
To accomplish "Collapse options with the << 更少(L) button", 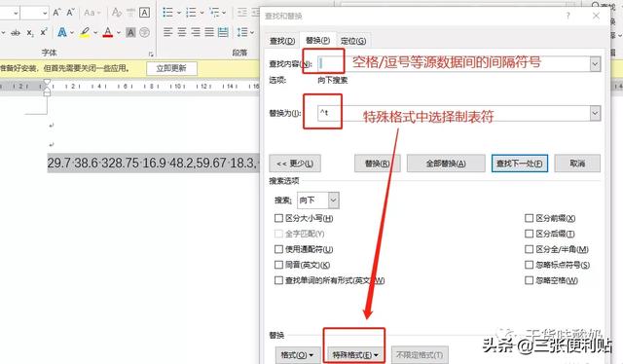I will (295, 164).
